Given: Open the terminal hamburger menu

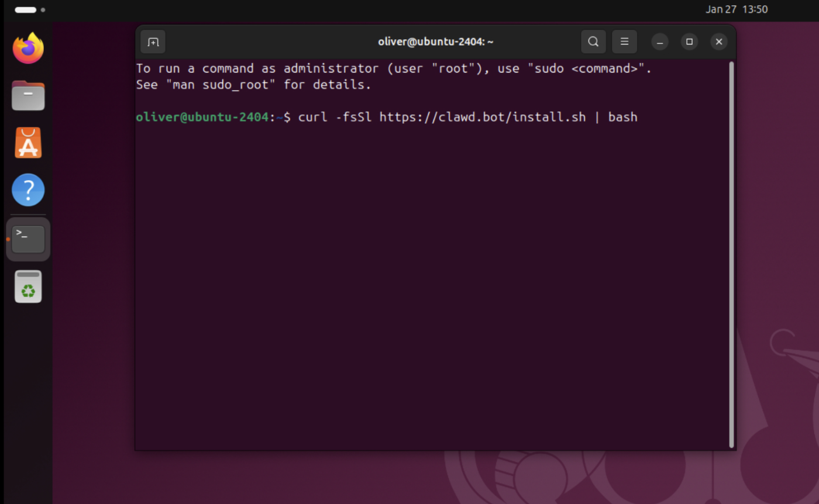Looking at the screenshot, I should 624,42.
